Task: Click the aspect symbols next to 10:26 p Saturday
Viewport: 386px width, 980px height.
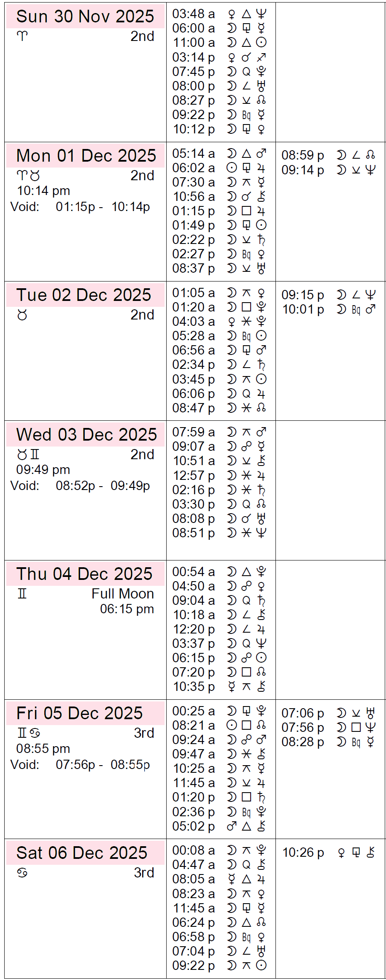Action: pyautogui.click(x=356, y=853)
